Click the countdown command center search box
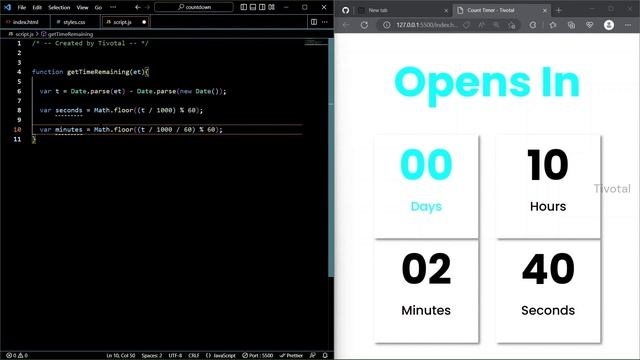640x360 pixels. [194, 7]
